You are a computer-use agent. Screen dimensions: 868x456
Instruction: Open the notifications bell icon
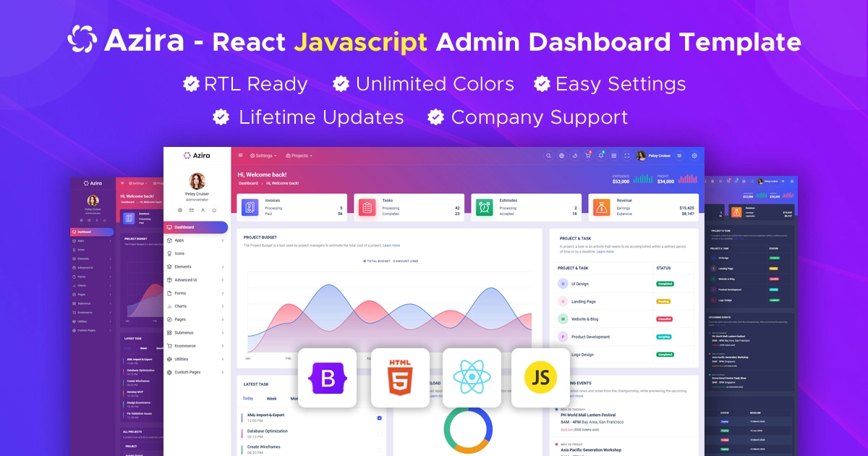(600, 156)
